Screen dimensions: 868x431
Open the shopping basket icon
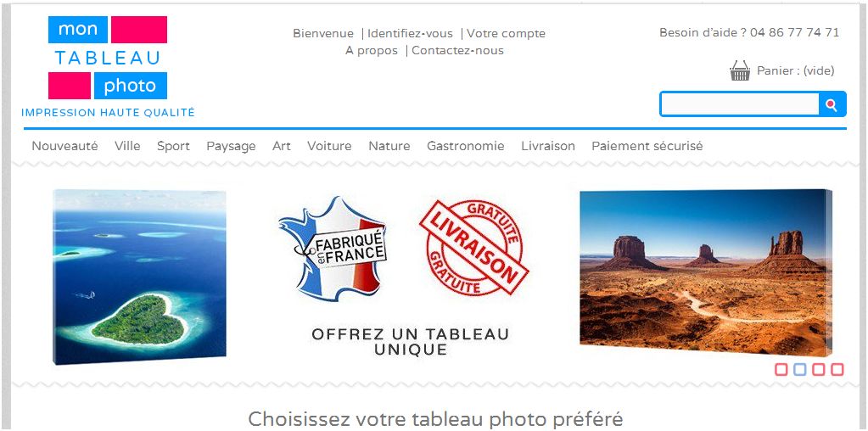click(740, 70)
